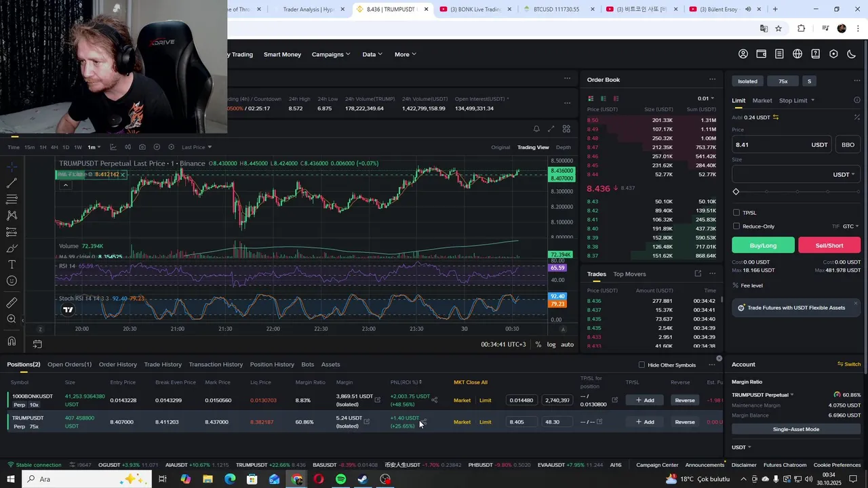Viewport: 868px width, 488px height.
Task: Open chart settings gear icon
Action: [171, 147]
